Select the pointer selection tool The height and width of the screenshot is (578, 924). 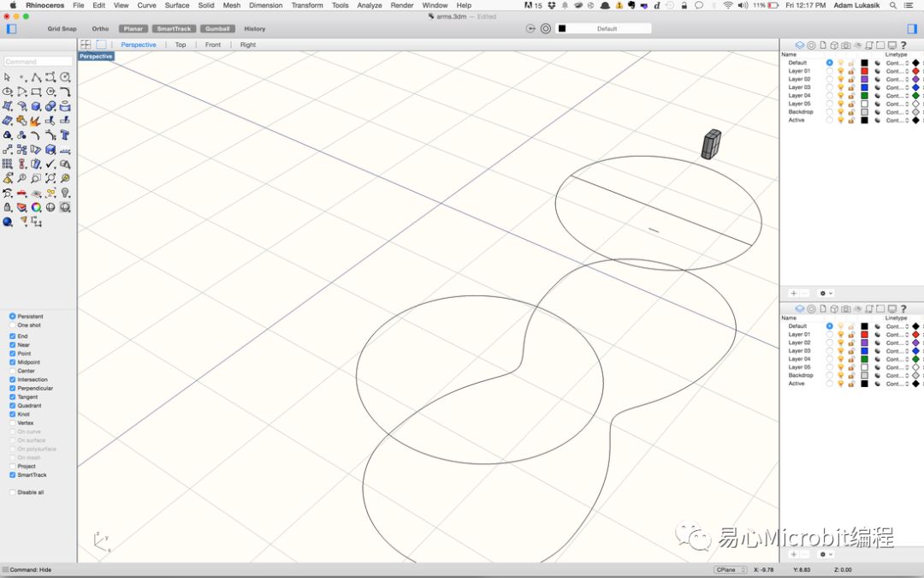pyautogui.click(x=8, y=77)
